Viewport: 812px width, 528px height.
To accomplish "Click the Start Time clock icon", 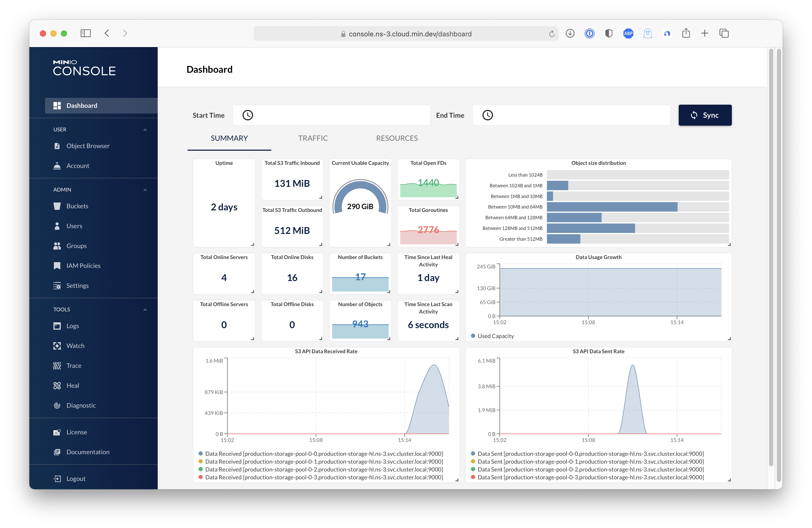I will pyautogui.click(x=248, y=115).
